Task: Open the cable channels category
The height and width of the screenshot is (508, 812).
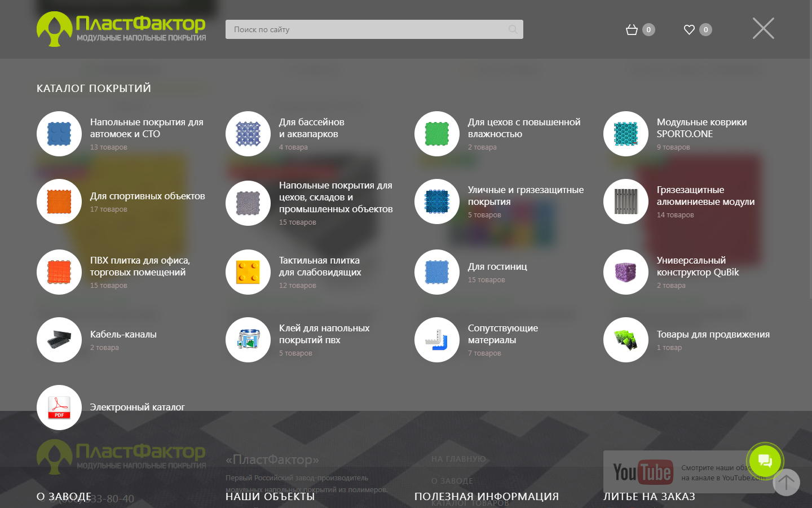Action: (123, 334)
